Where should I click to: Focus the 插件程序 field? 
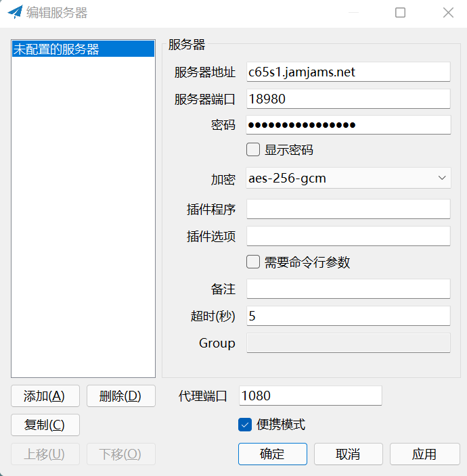(x=348, y=209)
